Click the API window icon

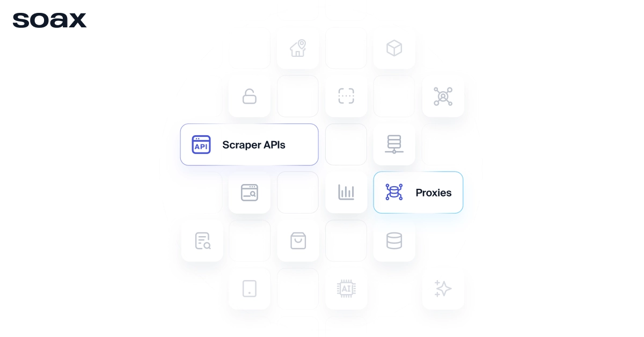pyautogui.click(x=201, y=144)
